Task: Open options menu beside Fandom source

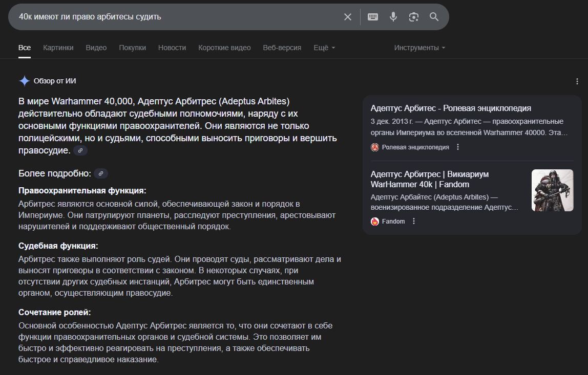Action: (x=414, y=221)
